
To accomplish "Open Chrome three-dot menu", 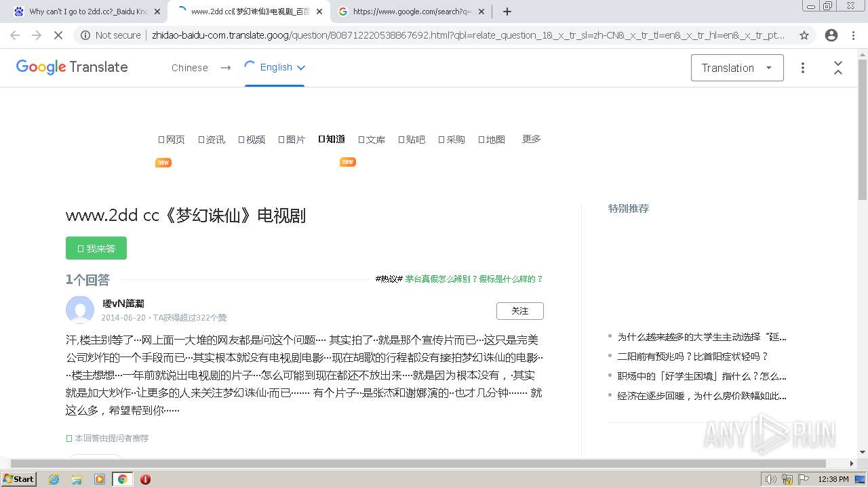I will coord(854,35).
